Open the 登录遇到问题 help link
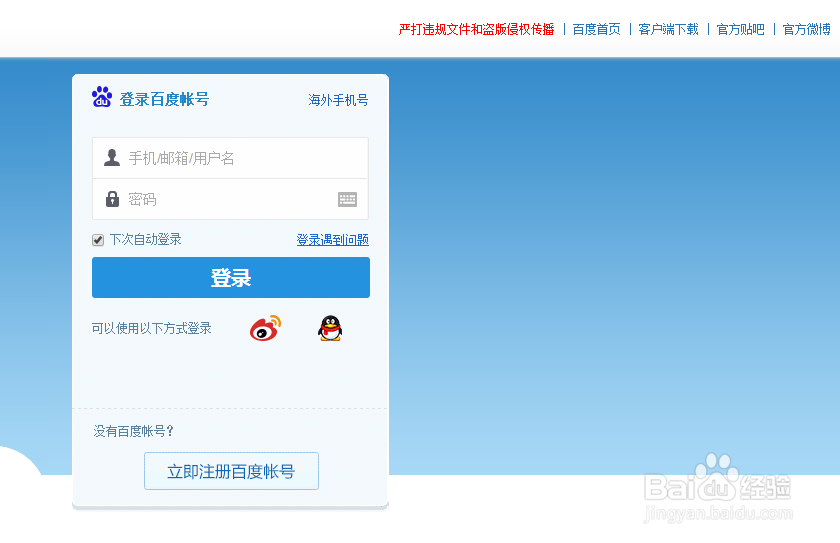This screenshot has width=840, height=543. click(x=333, y=239)
